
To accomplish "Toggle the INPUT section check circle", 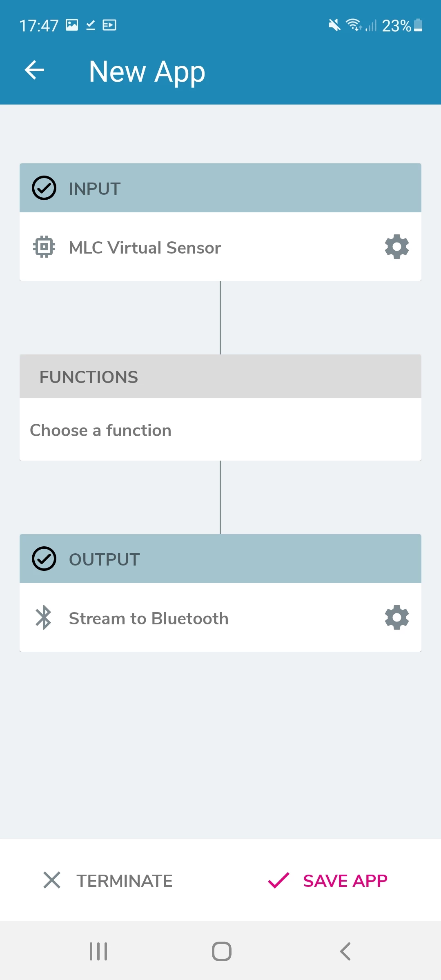I will pyautogui.click(x=44, y=188).
